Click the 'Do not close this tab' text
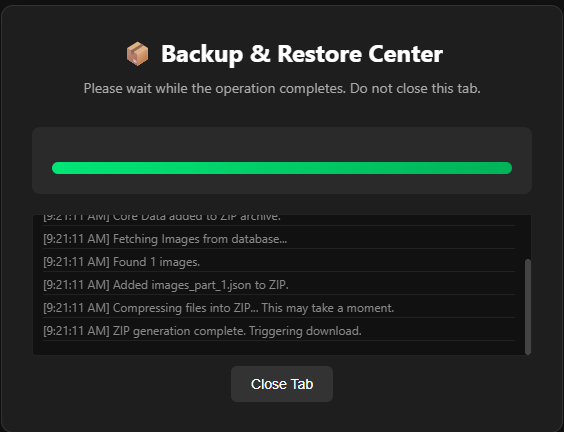The height and width of the screenshot is (432, 564). coord(415,88)
